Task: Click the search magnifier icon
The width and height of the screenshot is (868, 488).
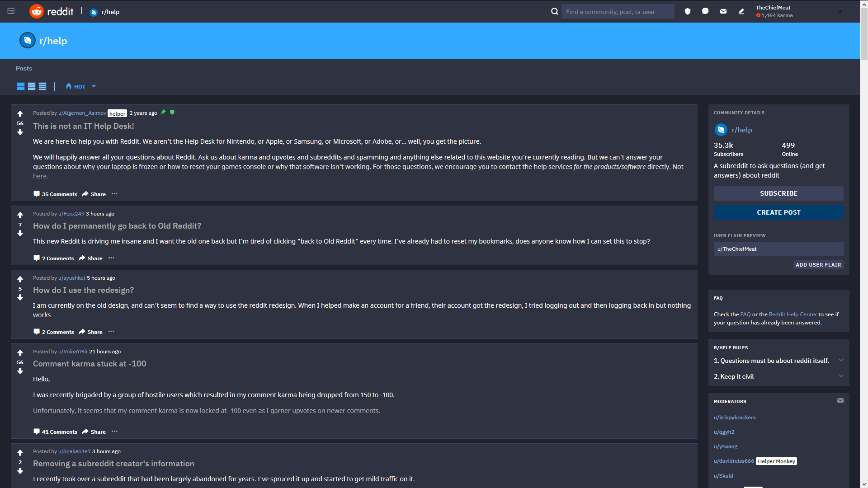Action: click(554, 11)
